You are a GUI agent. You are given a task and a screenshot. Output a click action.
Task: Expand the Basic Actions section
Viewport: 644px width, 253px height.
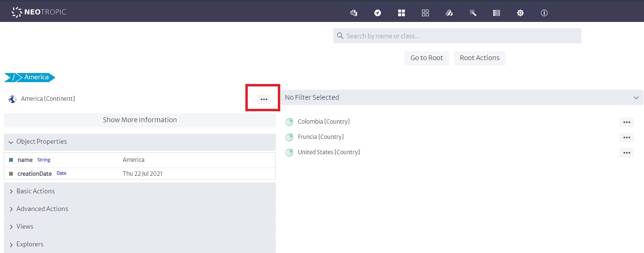point(139,191)
